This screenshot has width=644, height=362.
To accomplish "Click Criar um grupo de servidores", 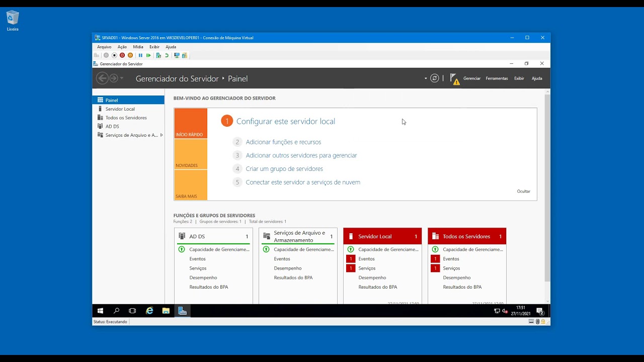I will 284,169.
